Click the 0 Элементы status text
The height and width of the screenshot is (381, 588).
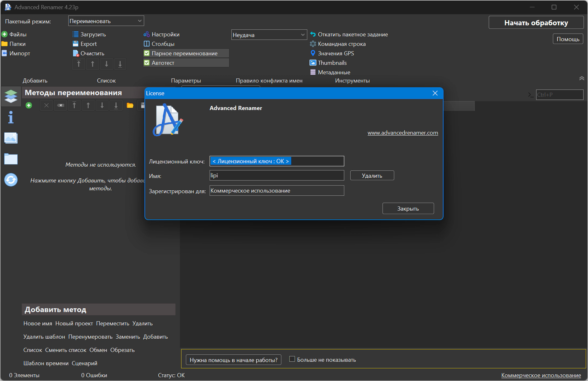[x=24, y=375]
